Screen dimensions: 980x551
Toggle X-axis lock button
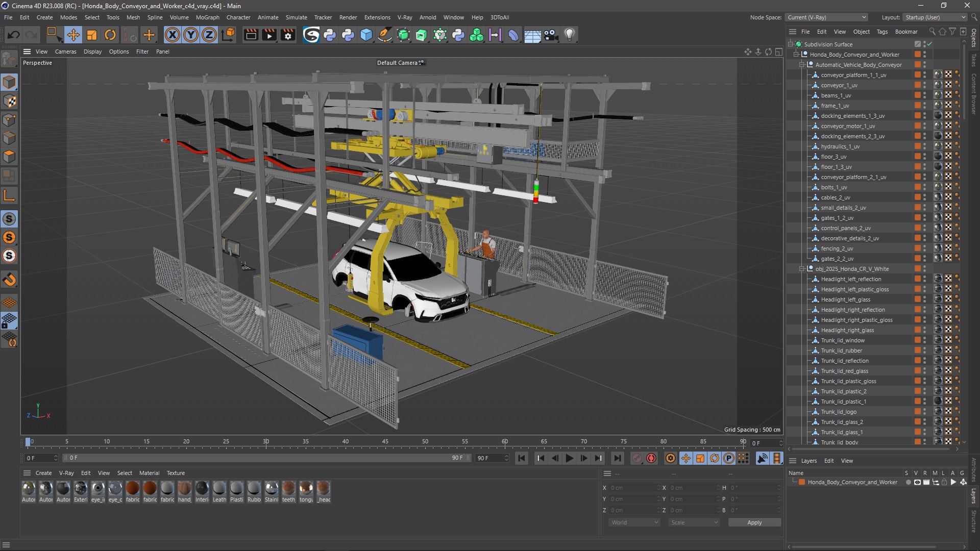coord(173,35)
